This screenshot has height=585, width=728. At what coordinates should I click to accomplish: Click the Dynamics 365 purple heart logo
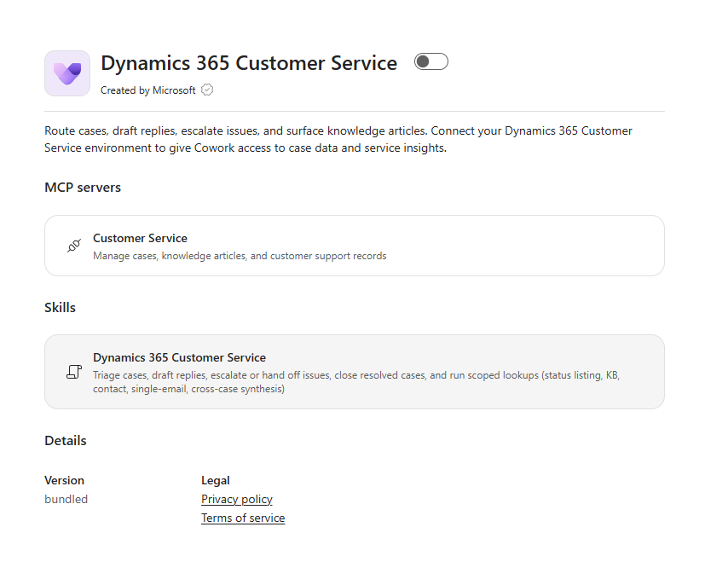(x=67, y=73)
